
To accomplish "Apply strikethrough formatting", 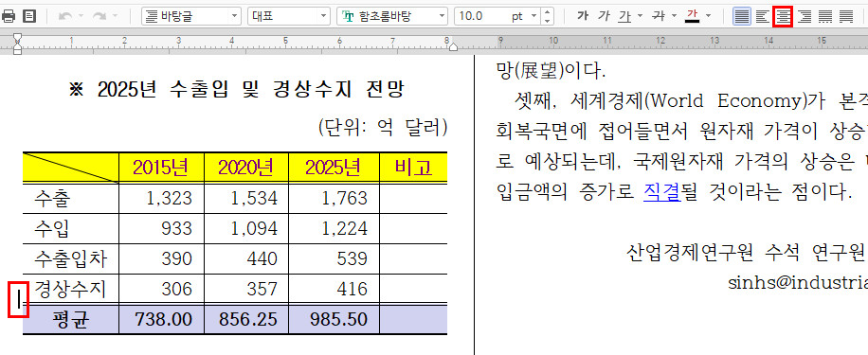I will coord(659,17).
